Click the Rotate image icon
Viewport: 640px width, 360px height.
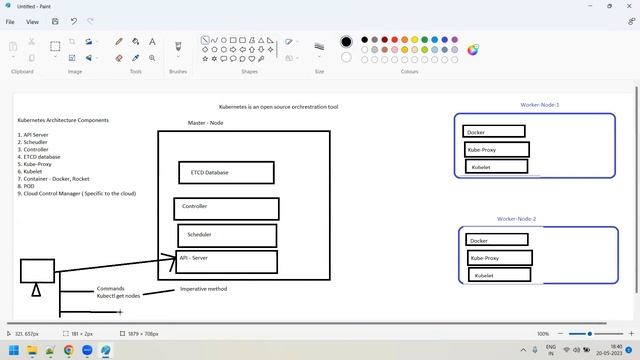pos(89,42)
